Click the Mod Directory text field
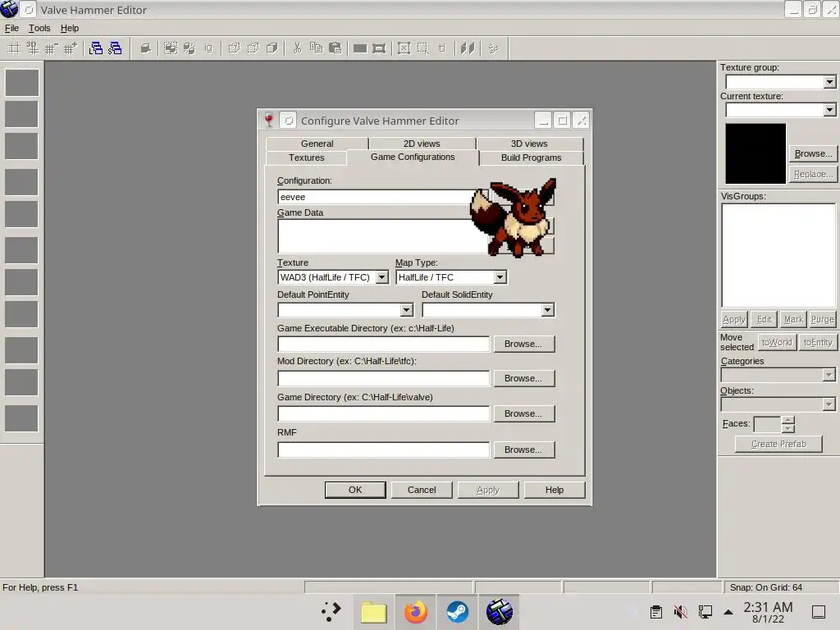The height and width of the screenshot is (630, 840). click(384, 378)
